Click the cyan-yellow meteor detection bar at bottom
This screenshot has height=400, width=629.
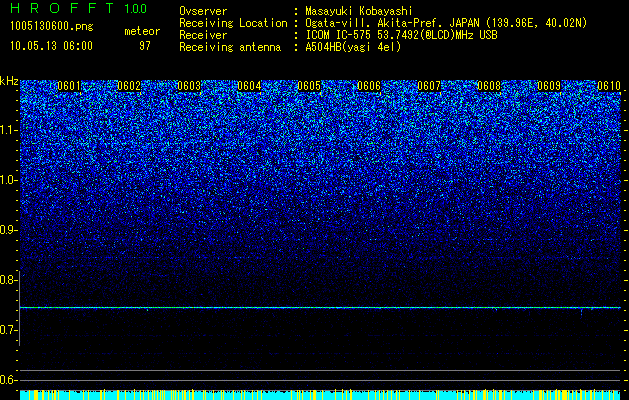(x=320, y=395)
